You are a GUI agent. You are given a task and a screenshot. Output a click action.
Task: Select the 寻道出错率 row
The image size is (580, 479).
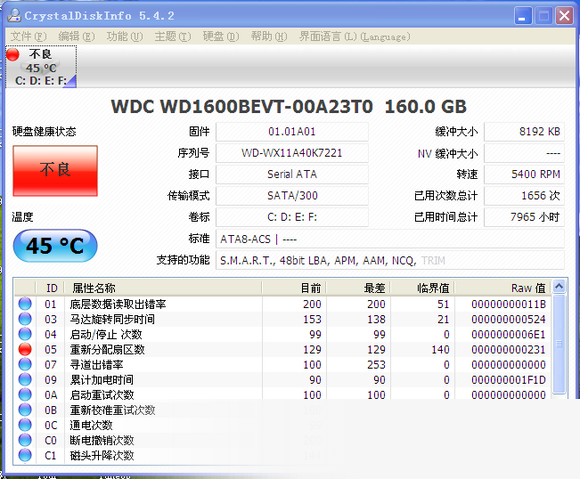pyautogui.click(x=283, y=365)
